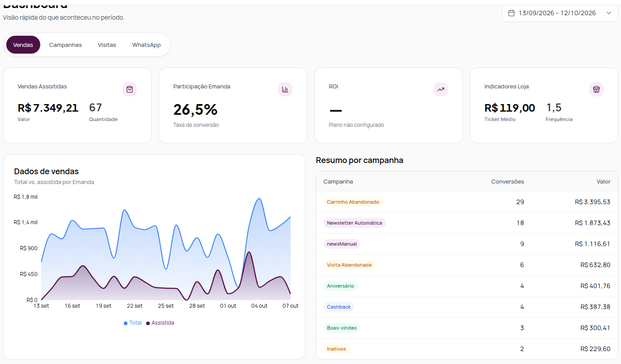This screenshot has width=621, height=364.
Task: Click the value R$ 1.873,43
Action: 592,223
